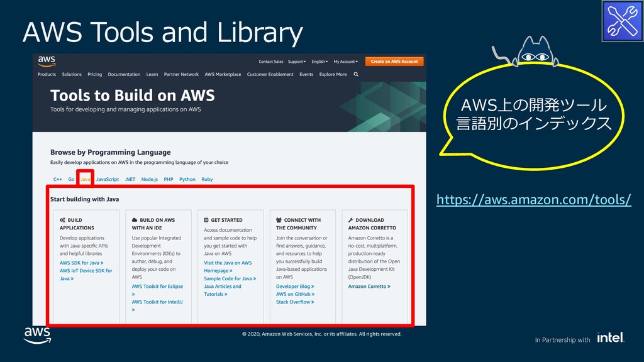Select the Java language tab
Screen dimensions: 644x362
(85, 179)
